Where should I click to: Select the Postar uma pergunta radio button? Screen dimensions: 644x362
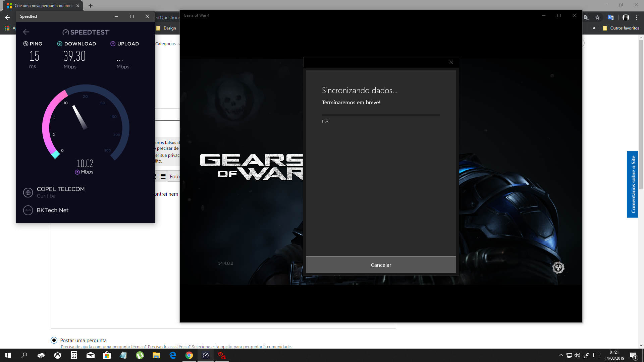point(54,340)
